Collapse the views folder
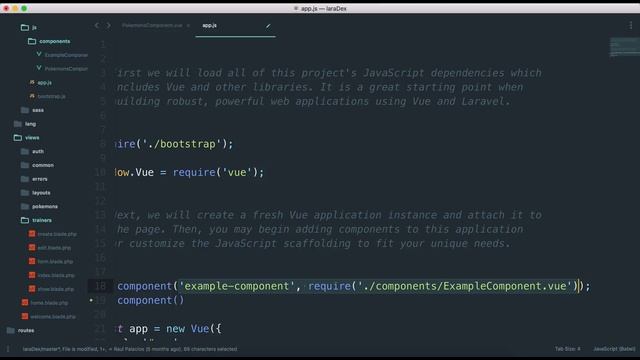The image size is (640, 360). click(x=18, y=138)
